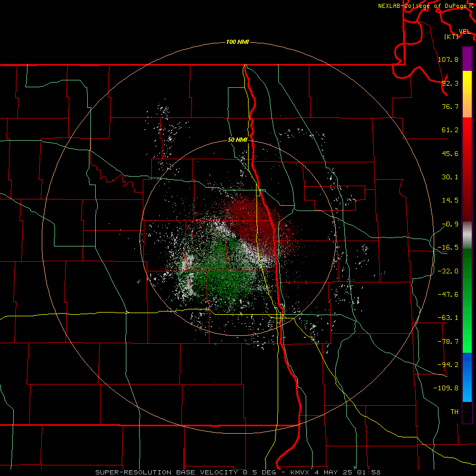Click the -94.2 velocity scale value
The image size is (476, 476).
[448, 365]
